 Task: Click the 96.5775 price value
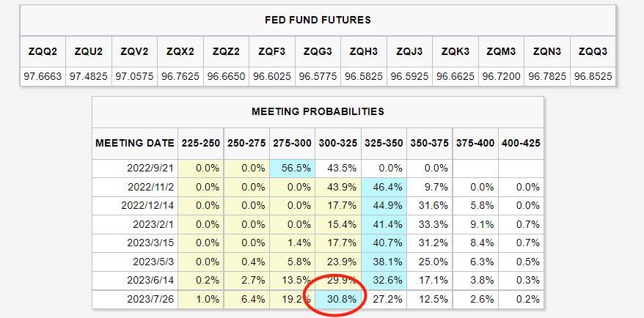318,76
